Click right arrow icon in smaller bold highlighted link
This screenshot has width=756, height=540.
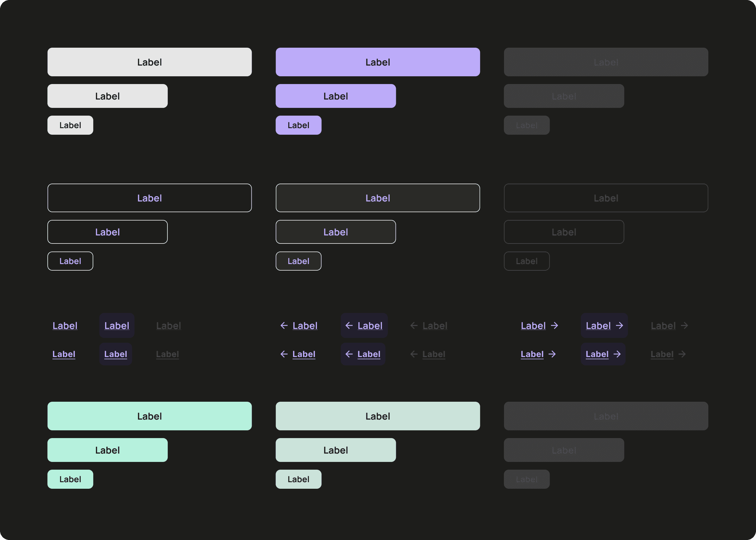[617, 354]
